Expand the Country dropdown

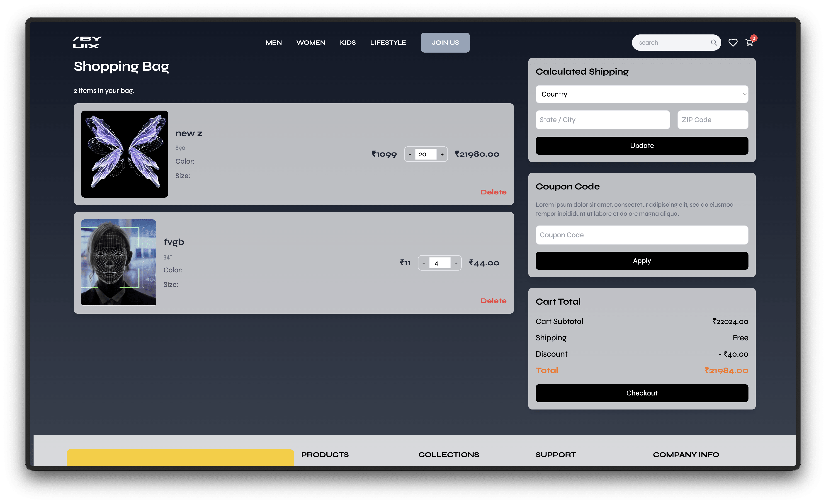coord(642,94)
